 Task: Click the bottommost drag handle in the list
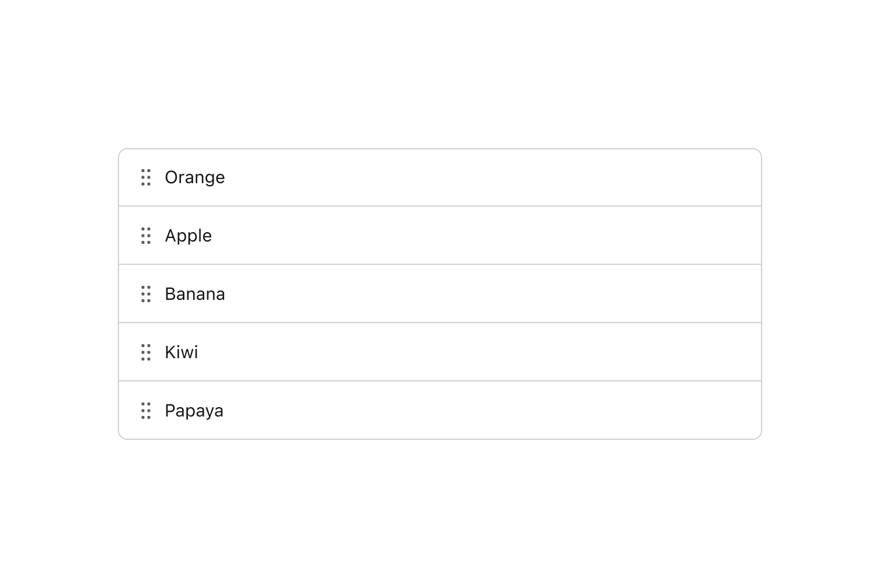click(x=146, y=411)
